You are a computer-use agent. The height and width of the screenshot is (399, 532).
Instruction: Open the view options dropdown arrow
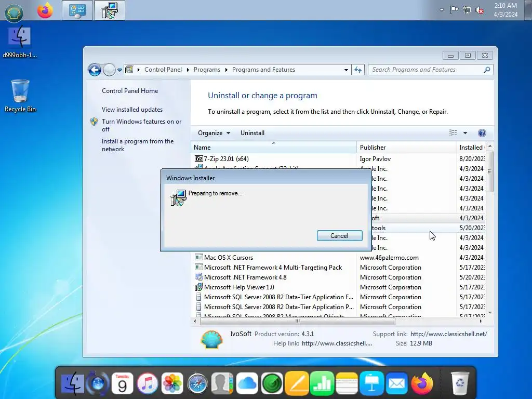(x=465, y=133)
